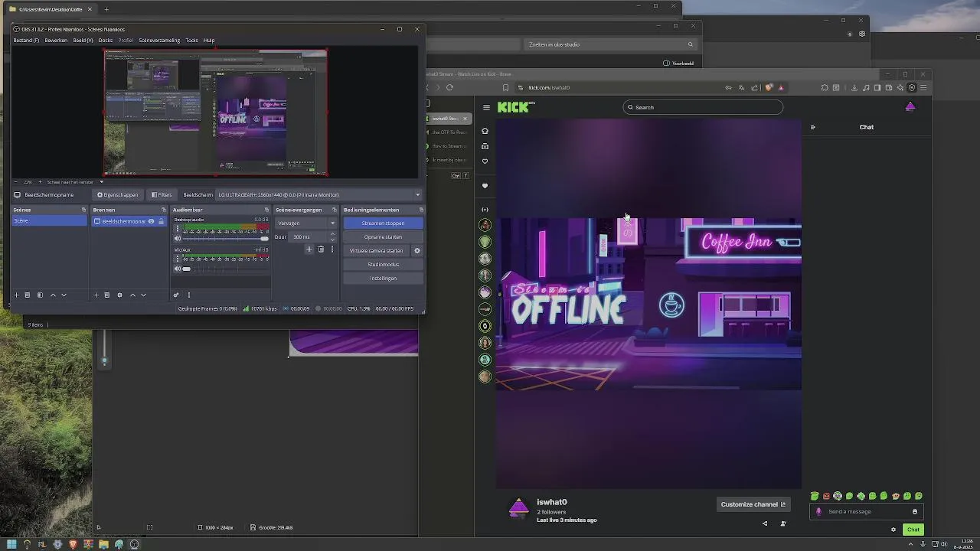Screen dimensions: 980x551
Task: Open the Scèneverzameling menu in OBS
Action: 159,40
